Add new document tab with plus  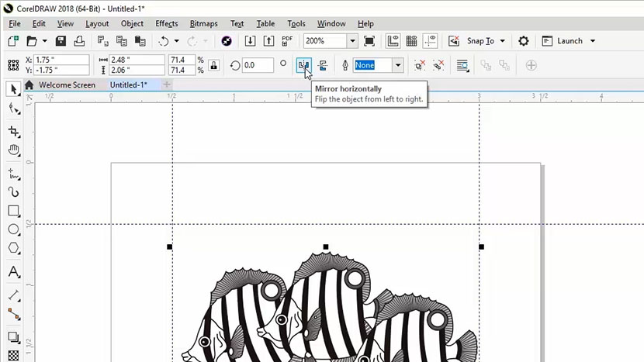coord(168,84)
